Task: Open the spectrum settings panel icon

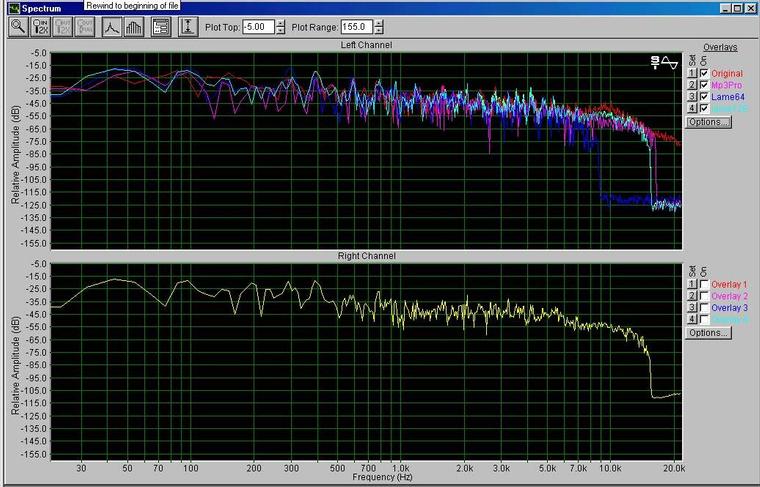Action: [x=160, y=27]
